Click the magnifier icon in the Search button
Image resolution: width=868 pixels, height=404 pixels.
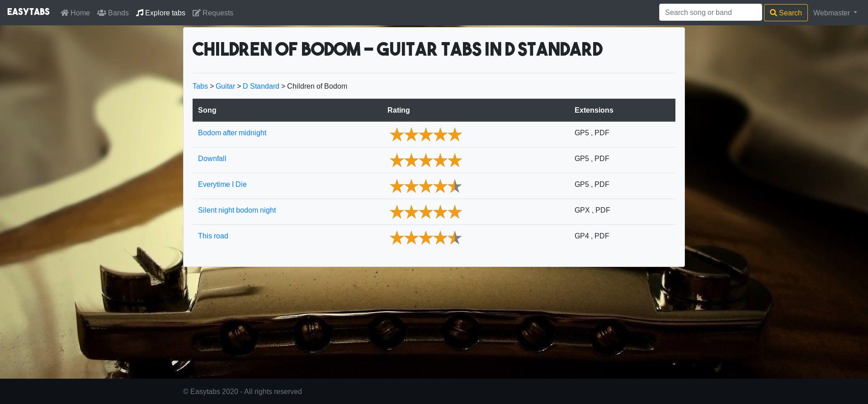click(774, 13)
